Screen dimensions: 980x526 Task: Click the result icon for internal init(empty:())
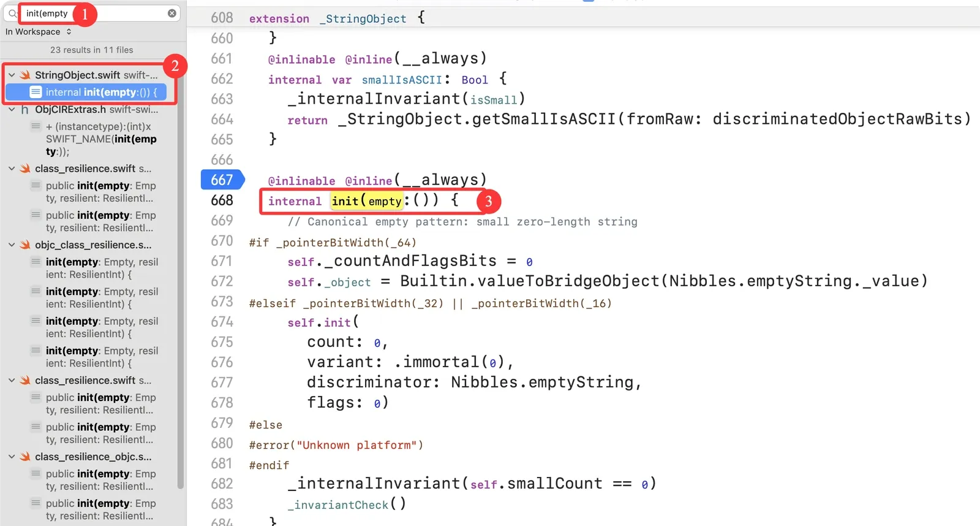click(x=36, y=92)
